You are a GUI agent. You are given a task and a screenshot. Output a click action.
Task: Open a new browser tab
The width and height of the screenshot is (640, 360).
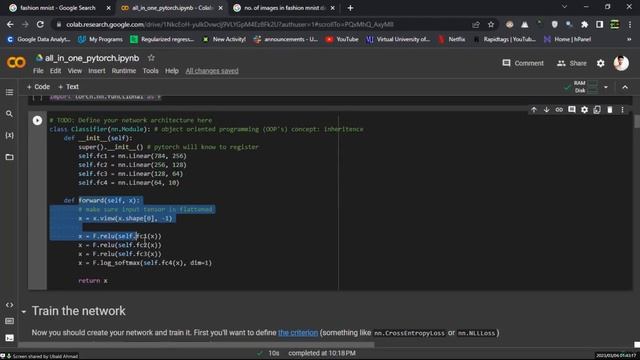pyautogui.click(x=350, y=8)
